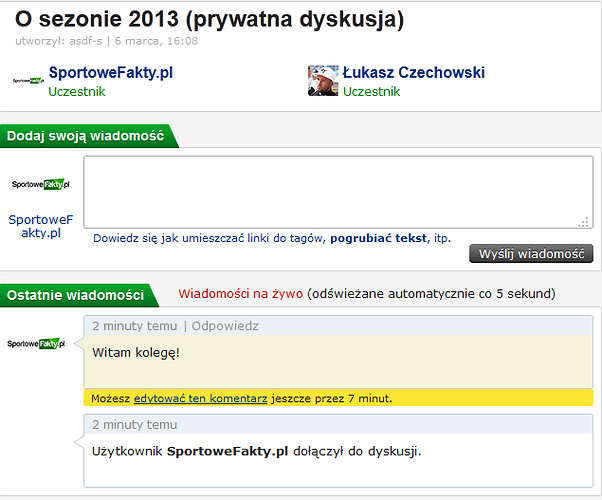Click the SportoweFakty.pl logo beside the participant name
Screen dimensions: 602x500
pos(28,81)
